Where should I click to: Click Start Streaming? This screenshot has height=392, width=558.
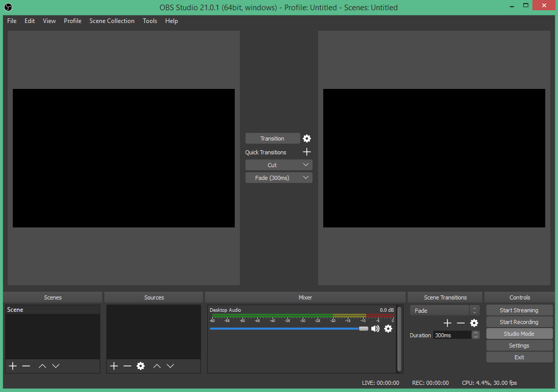[519, 310]
